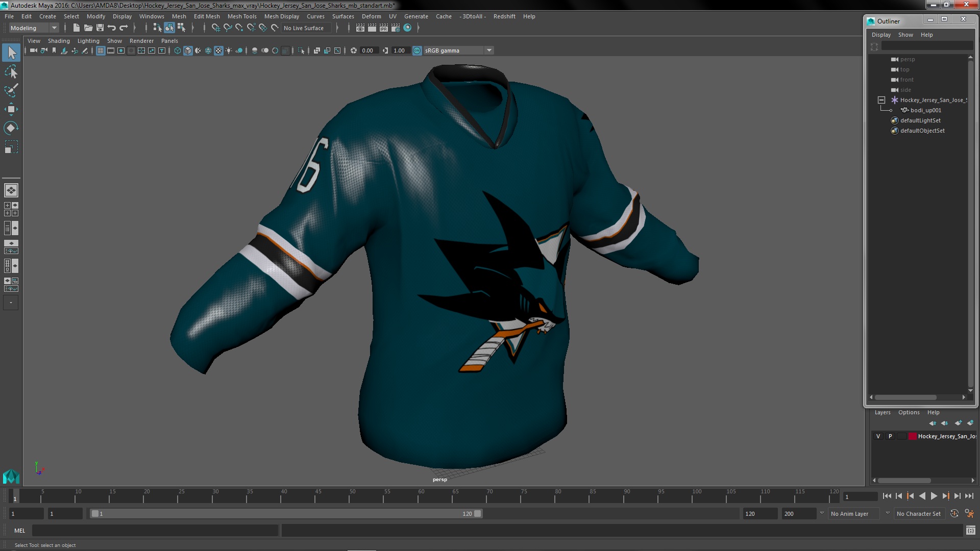The width and height of the screenshot is (980, 551).
Task: Click the IPR render icon
Action: [x=384, y=28]
